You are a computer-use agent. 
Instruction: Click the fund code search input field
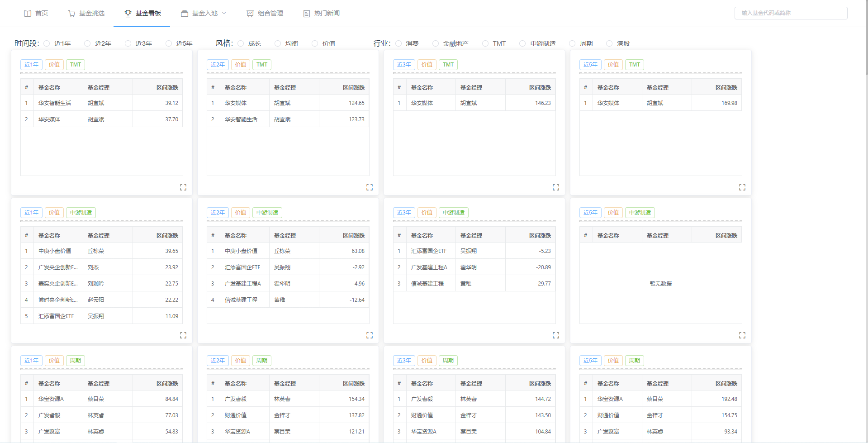click(791, 13)
